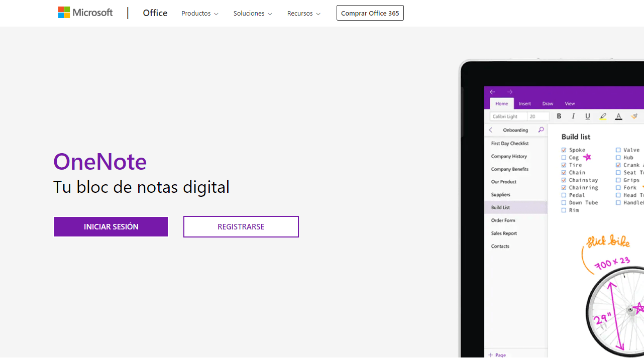
Task: Expand the Recursos menu
Action: (303, 14)
